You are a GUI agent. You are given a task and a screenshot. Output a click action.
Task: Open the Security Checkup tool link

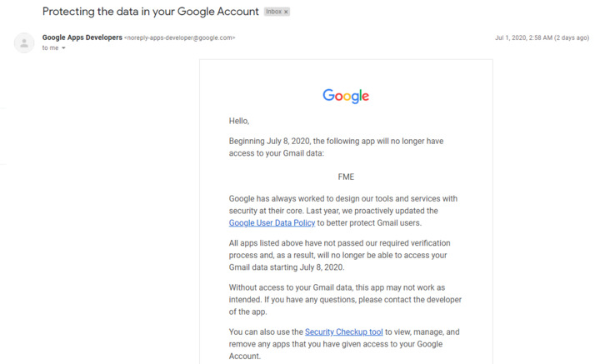click(343, 332)
